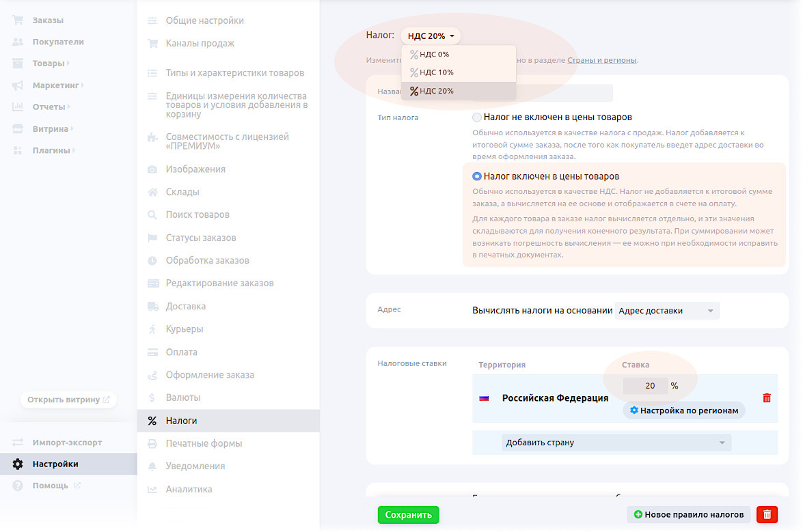Click the green 'Сохранить' button

408,515
